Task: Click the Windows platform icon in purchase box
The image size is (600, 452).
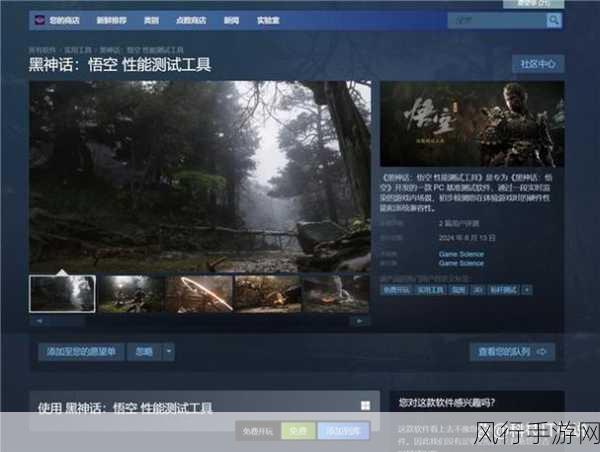Action: (x=365, y=406)
